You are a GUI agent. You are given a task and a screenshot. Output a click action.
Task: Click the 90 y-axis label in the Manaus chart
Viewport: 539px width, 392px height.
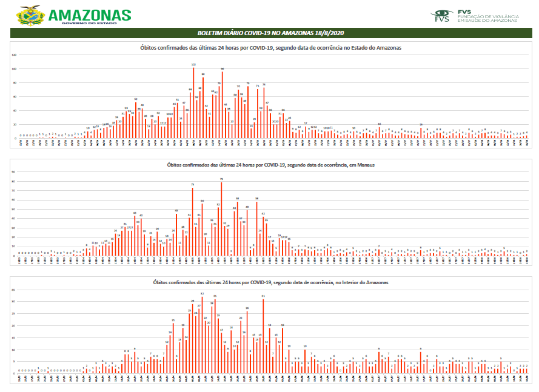13,171
